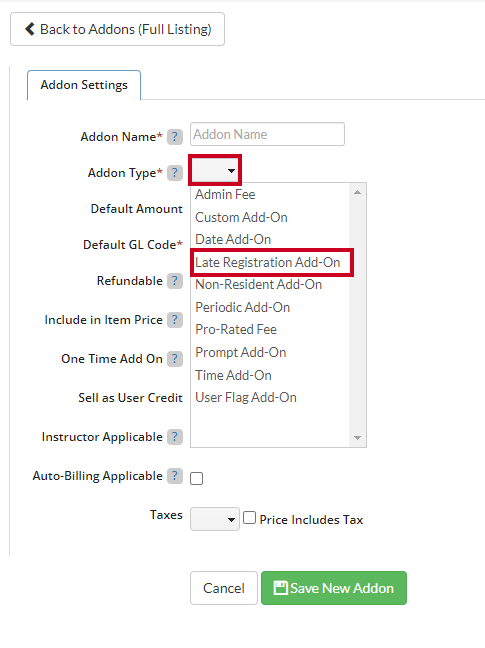Switch to Addon Settings tab

pyautogui.click(x=84, y=85)
